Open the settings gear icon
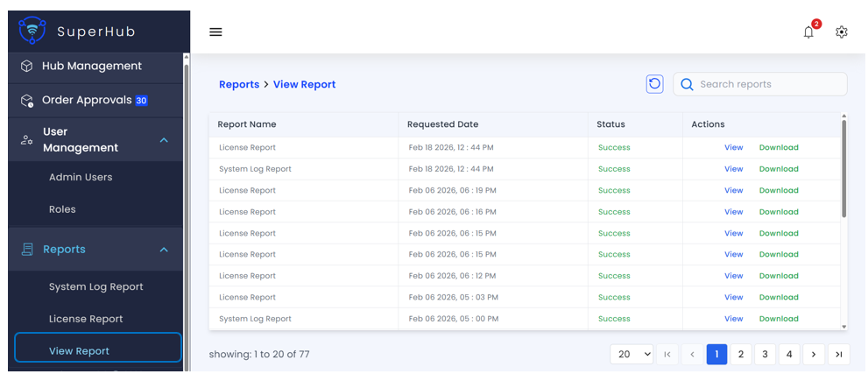The height and width of the screenshot is (374, 868). tap(842, 32)
